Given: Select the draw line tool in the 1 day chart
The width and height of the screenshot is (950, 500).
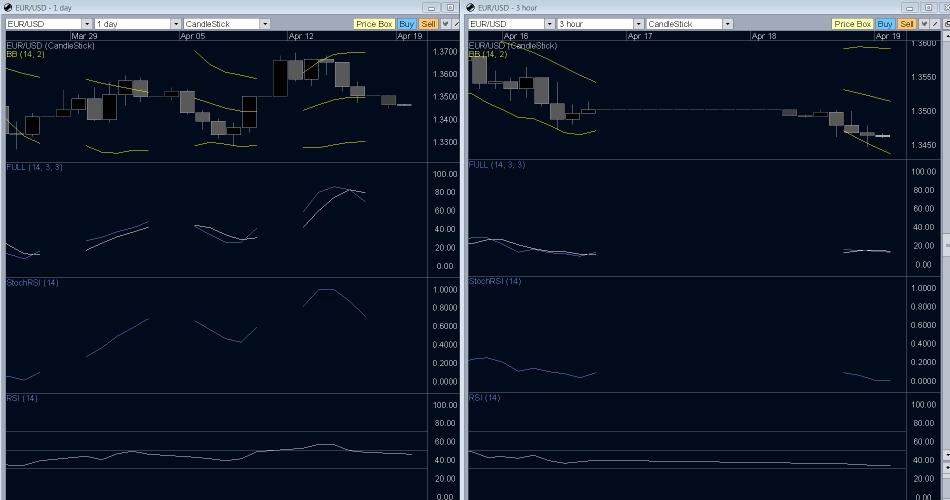Looking at the screenshot, I should coord(456,24).
